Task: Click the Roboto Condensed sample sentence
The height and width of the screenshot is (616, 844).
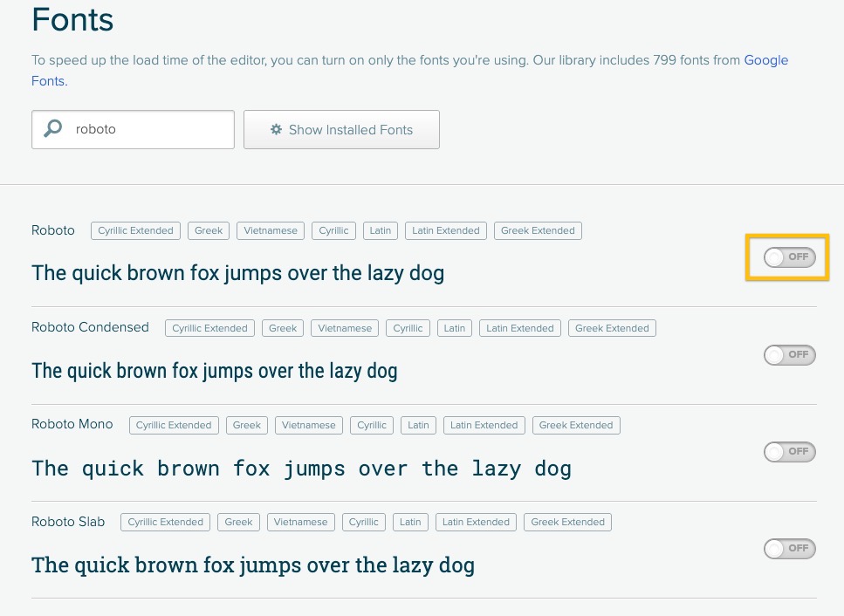Action: click(x=214, y=371)
